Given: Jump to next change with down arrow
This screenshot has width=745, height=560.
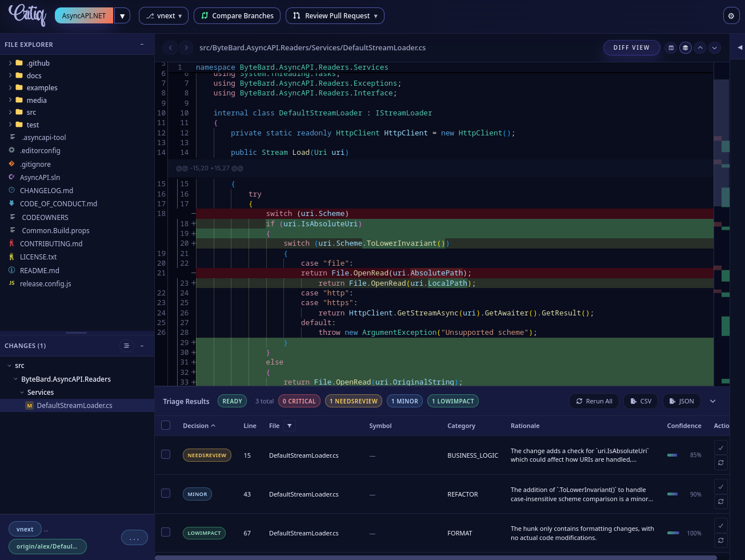Looking at the screenshot, I should (x=714, y=48).
